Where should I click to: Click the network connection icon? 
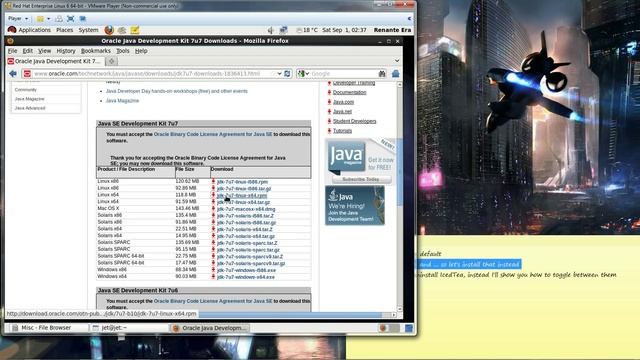(x=283, y=30)
